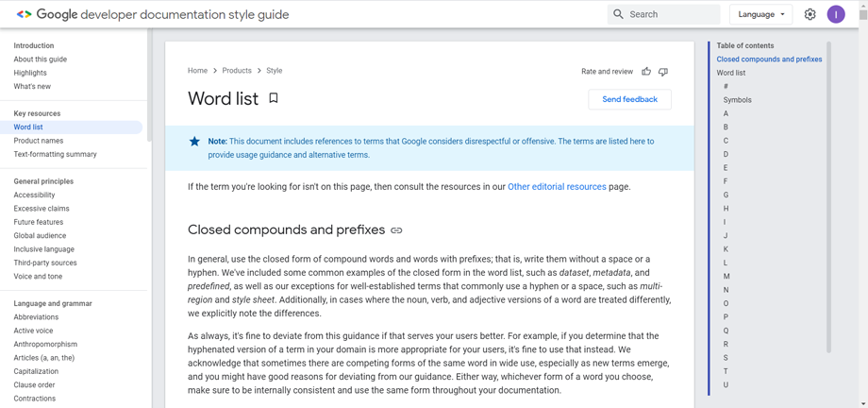
Task: Select Product names in sidebar
Action: pos(39,141)
